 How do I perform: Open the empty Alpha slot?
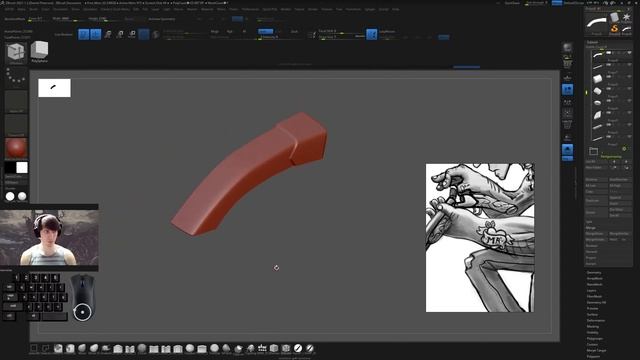(x=16, y=101)
